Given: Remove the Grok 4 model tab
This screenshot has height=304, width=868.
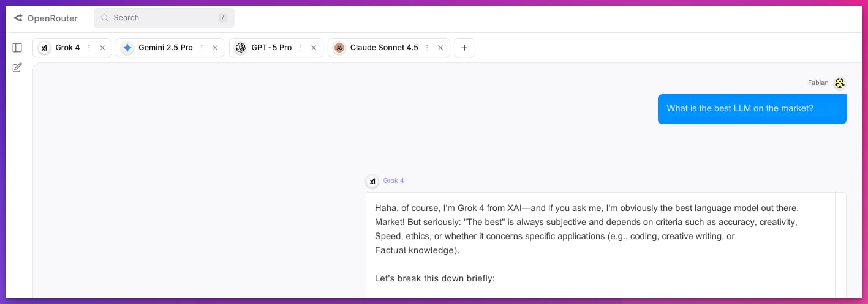Looking at the screenshot, I should tap(102, 48).
